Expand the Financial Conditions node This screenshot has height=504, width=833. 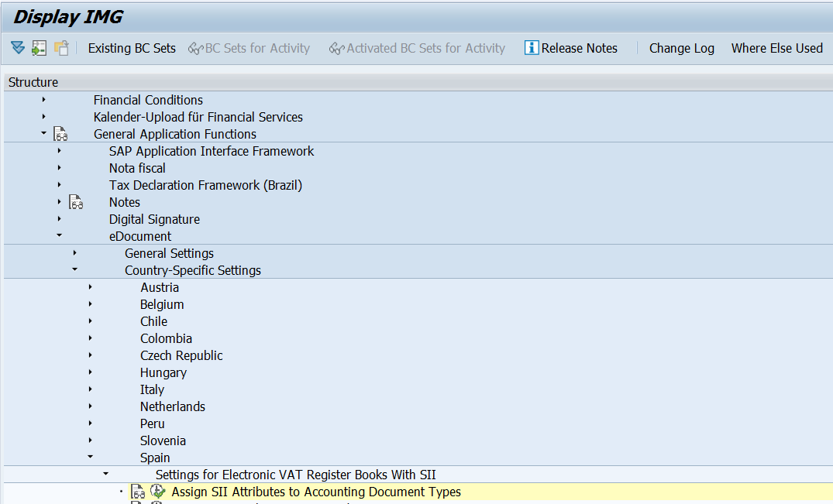click(x=43, y=100)
